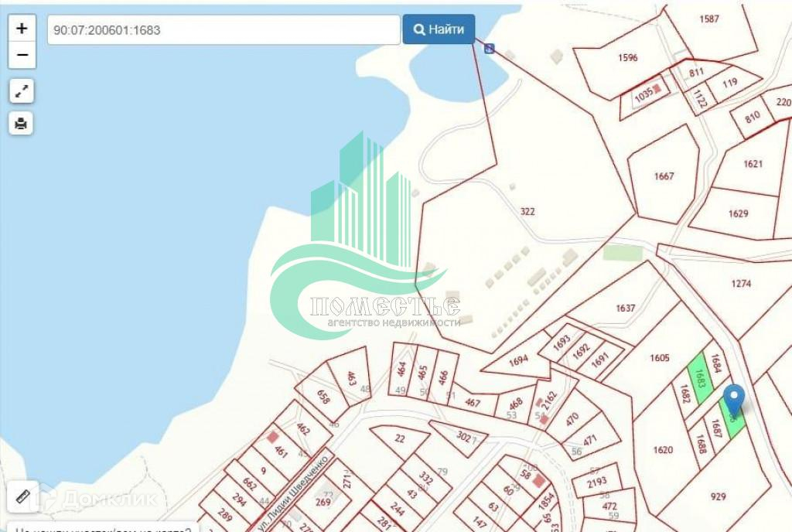792x532 pixels.
Task: Select parcel 1587
Action: pyautogui.click(x=708, y=19)
